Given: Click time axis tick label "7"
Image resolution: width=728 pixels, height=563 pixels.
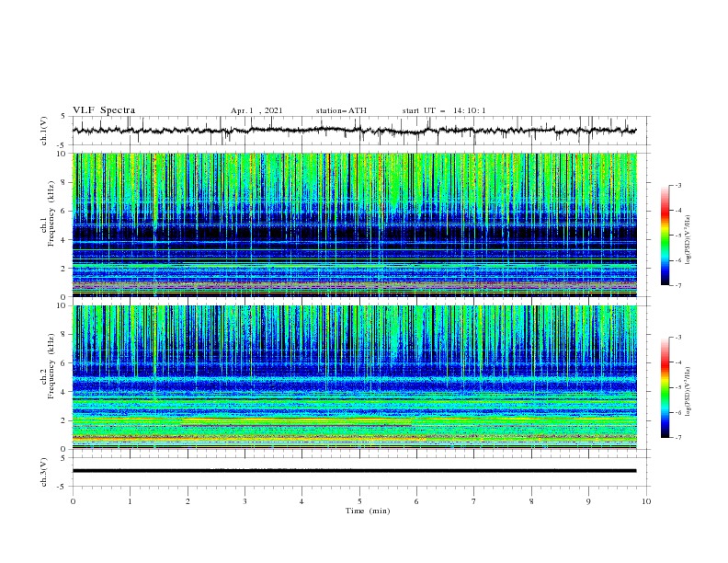Looking at the screenshot, I should click(x=474, y=501).
